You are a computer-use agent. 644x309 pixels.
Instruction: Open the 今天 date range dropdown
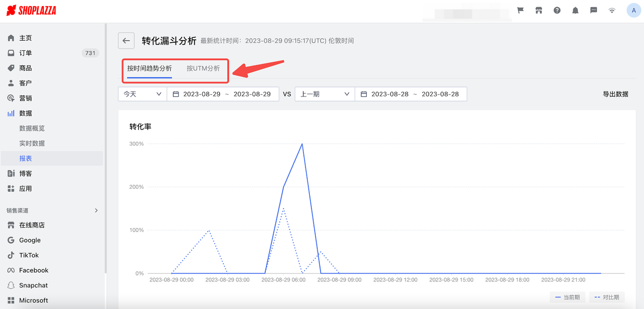click(x=142, y=94)
